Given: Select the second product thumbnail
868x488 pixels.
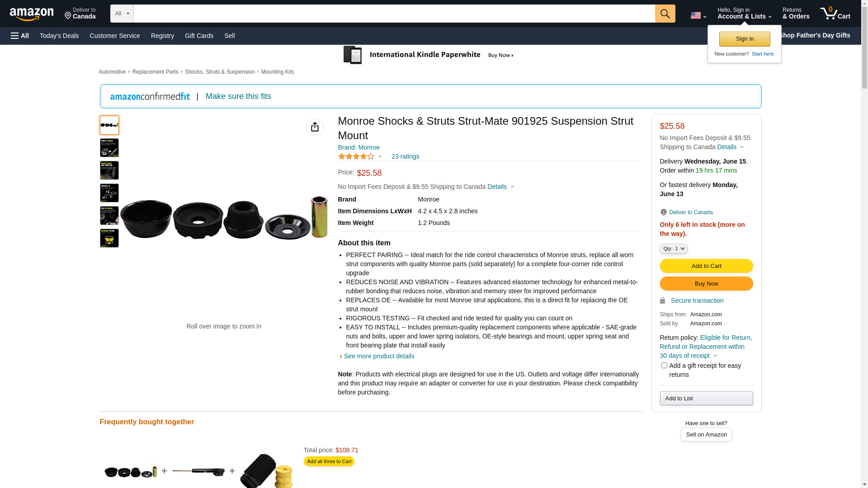Looking at the screenshot, I should coord(109,148).
